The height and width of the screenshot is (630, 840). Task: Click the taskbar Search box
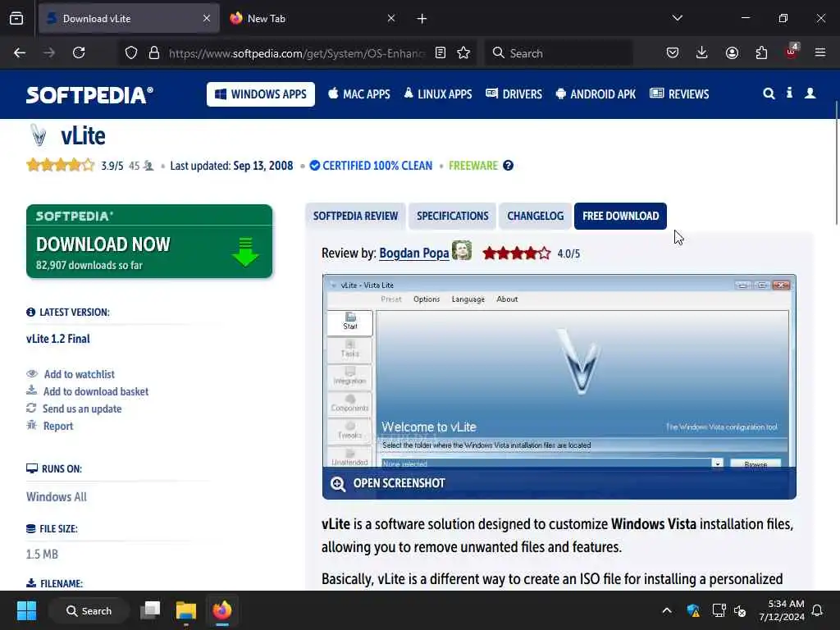tap(89, 610)
